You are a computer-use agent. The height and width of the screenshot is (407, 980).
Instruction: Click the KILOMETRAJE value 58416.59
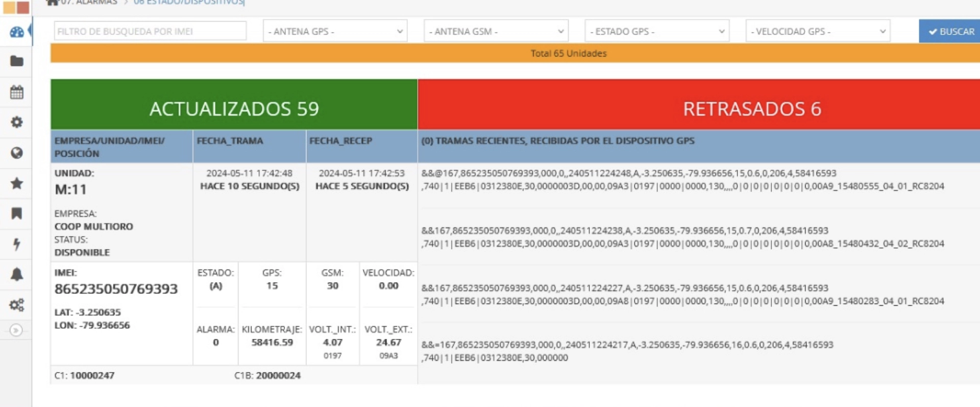(272, 343)
